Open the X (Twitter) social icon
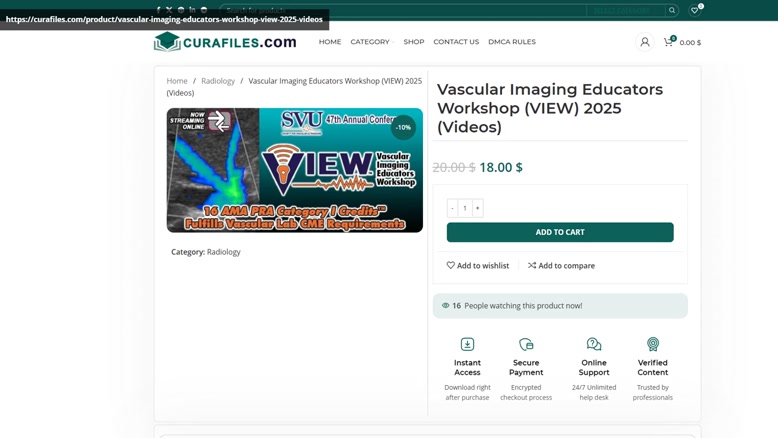 coord(169,10)
